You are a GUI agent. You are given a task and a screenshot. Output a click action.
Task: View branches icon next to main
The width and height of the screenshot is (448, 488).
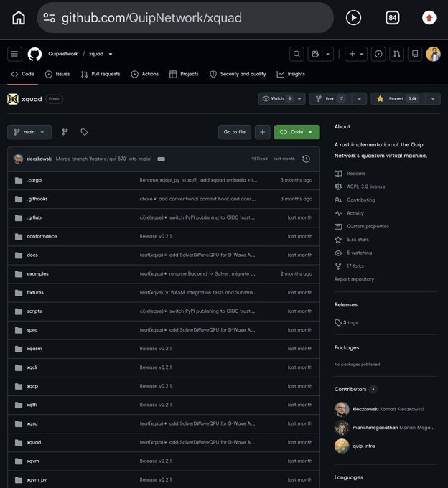click(x=65, y=132)
